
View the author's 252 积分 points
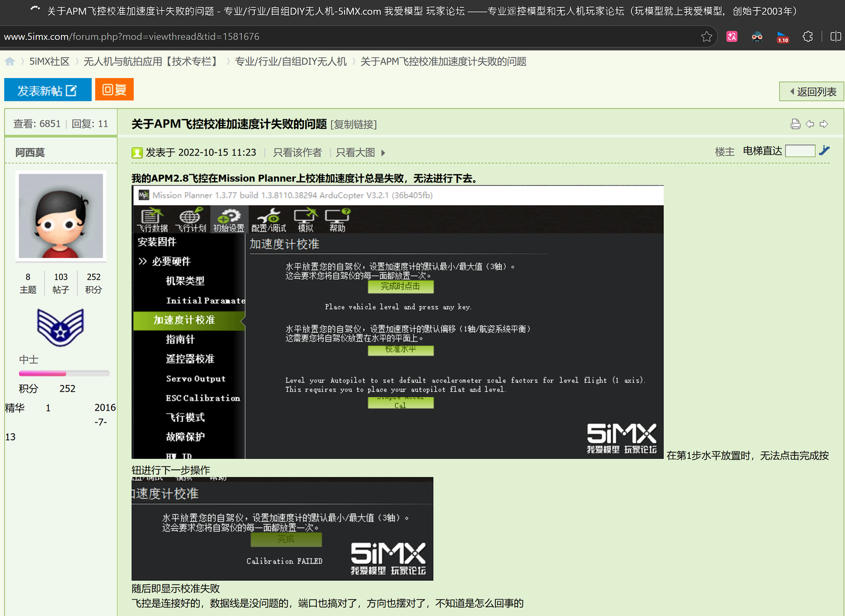93,283
